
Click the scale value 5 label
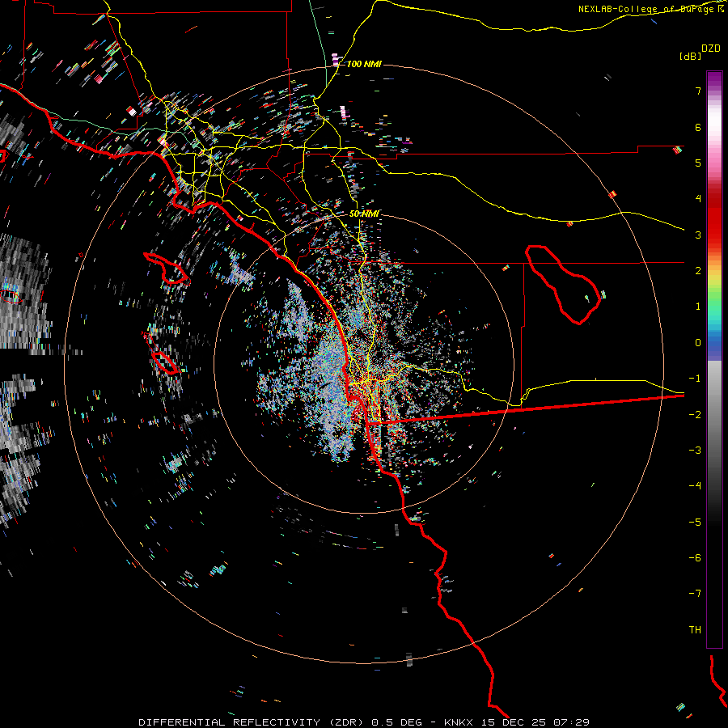click(698, 163)
